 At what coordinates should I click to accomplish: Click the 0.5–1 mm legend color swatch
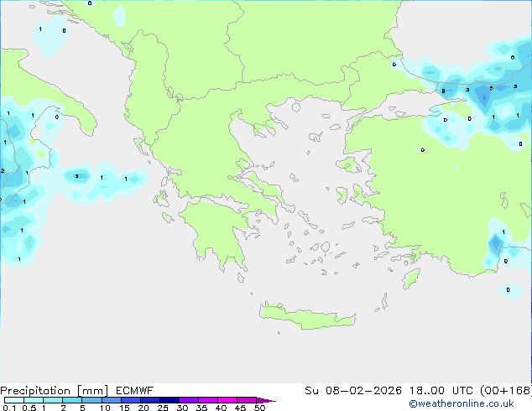(34, 400)
